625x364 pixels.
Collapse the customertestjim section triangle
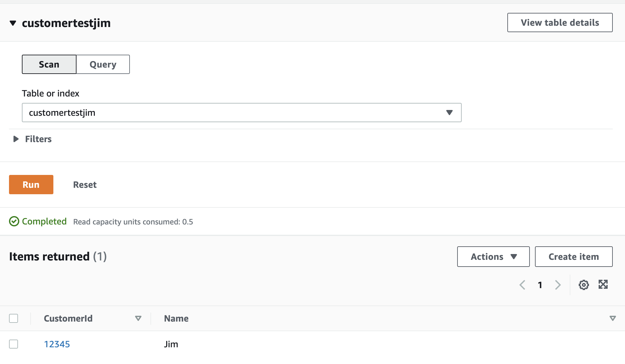point(13,23)
